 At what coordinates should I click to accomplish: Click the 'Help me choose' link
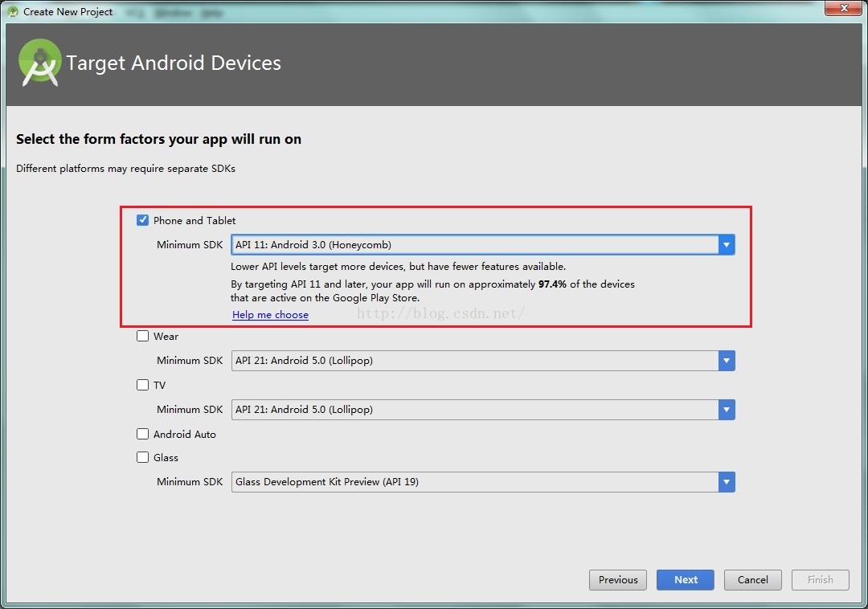pyautogui.click(x=270, y=315)
